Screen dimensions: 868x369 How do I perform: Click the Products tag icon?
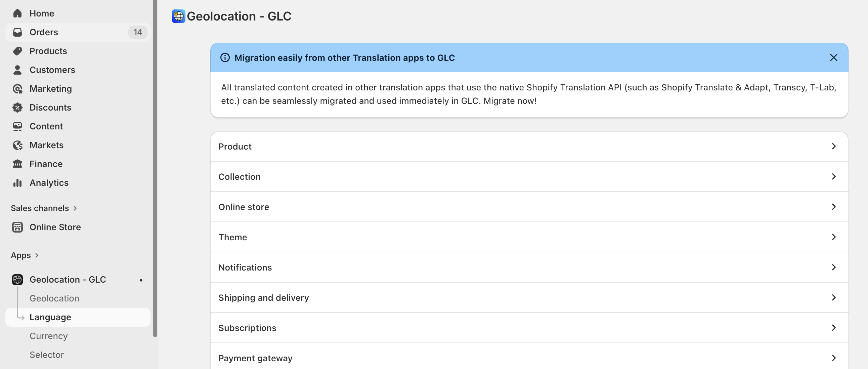pos(17,51)
